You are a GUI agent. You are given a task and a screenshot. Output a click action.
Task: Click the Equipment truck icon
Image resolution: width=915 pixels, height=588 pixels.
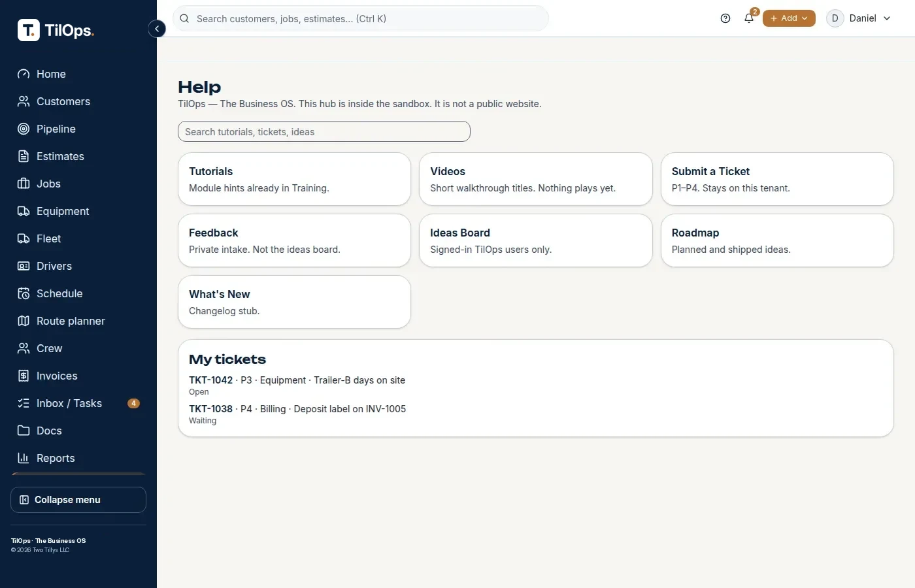click(x=24, y=211)
